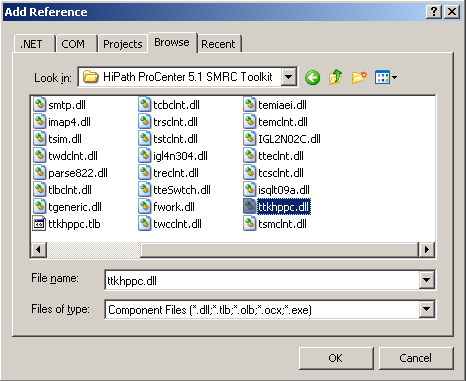This screenshot has width=466, height=381.
Task: Click the scroll right arrow
Action: (426, 249)
